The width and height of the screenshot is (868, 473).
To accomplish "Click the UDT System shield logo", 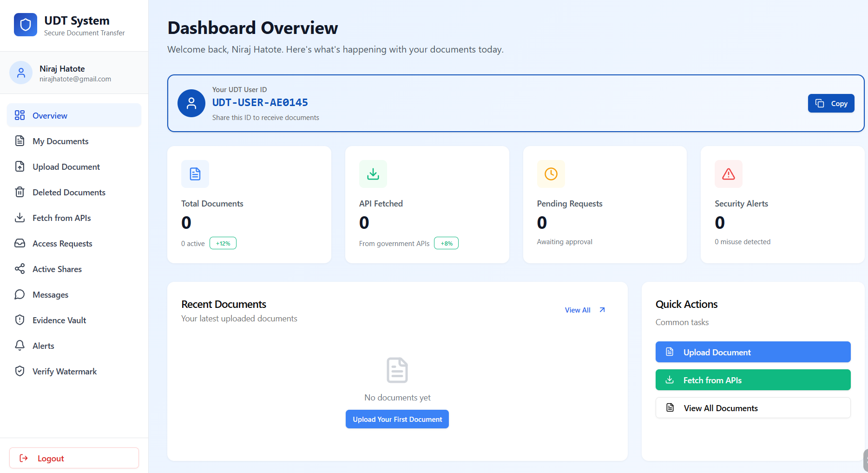I will 25,24.
